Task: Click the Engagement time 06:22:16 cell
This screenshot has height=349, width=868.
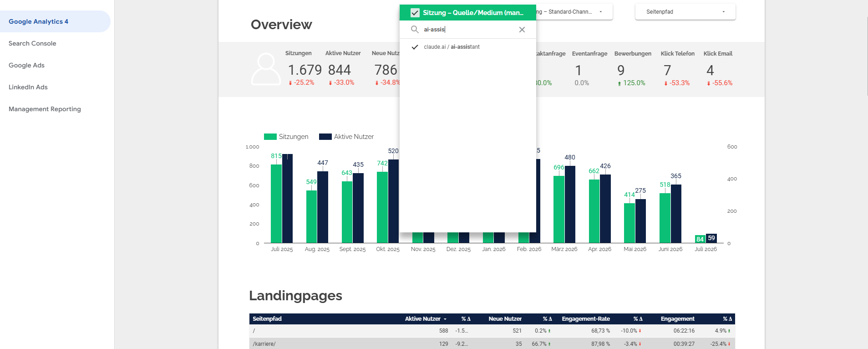Action: [x=684, y=331]
